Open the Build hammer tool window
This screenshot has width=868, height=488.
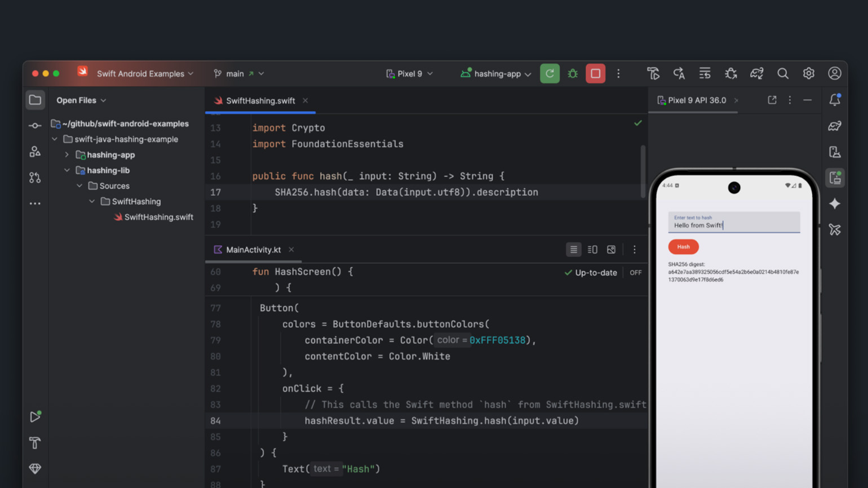pyautogui.click(x=35, y=443)
